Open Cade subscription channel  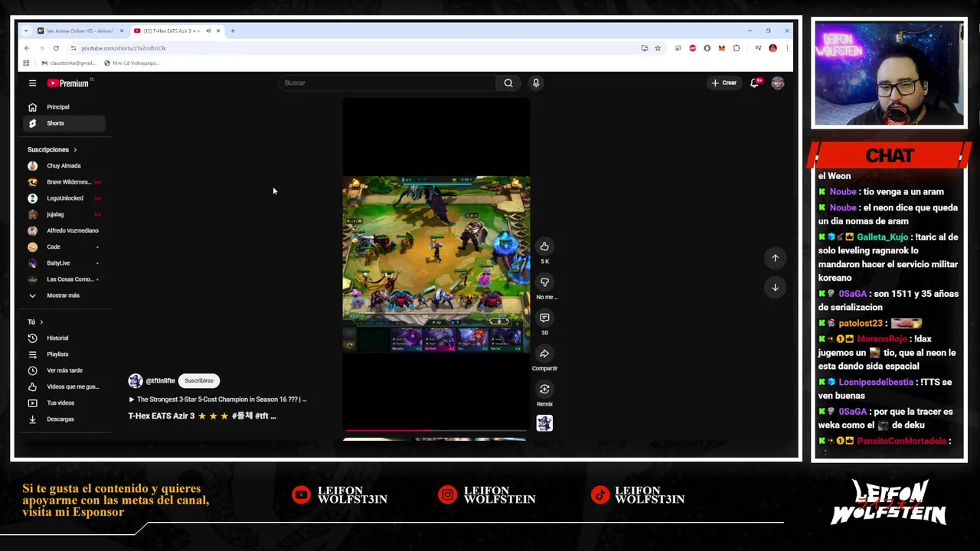coord(63,247)
